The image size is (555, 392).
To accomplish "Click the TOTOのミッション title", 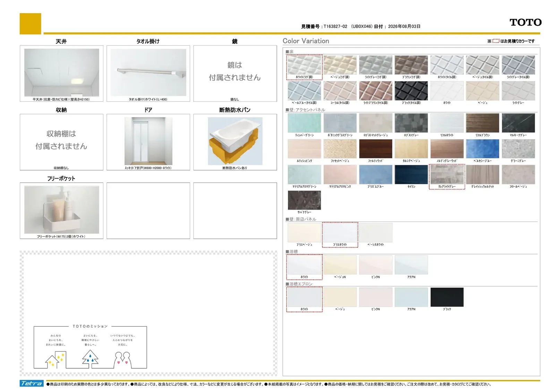I will (x=90, y=326).
